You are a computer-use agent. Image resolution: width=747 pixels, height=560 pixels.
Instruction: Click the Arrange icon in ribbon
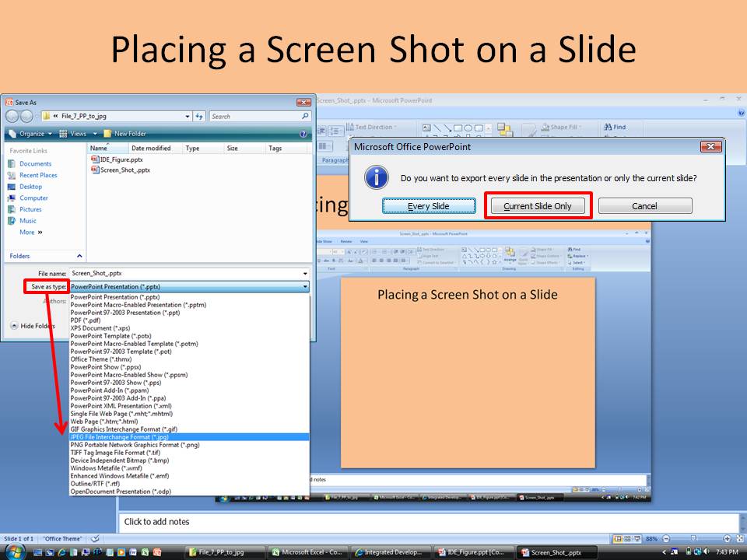pyautogui.click(x=504, y=130)
